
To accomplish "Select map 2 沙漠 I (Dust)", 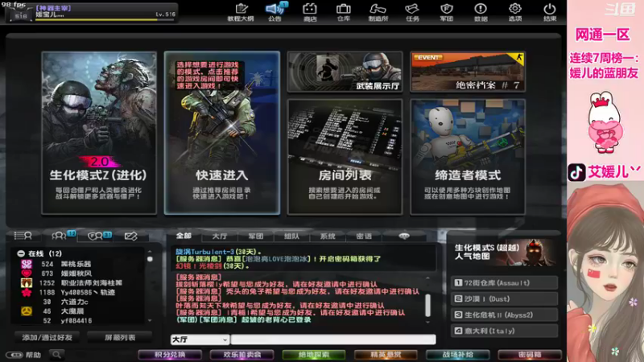I will [x=505, y=298].
